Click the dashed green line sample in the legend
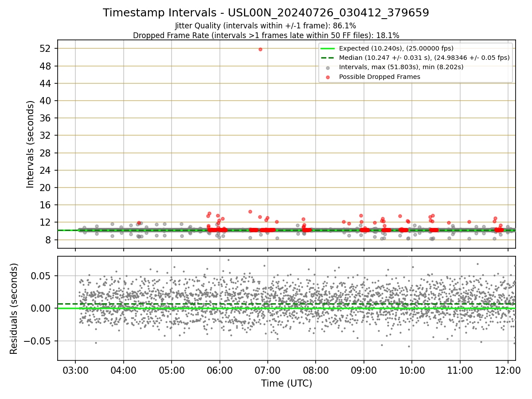This screenshot has width=532, height=399. pyautogui.click(x=328, y=58)
